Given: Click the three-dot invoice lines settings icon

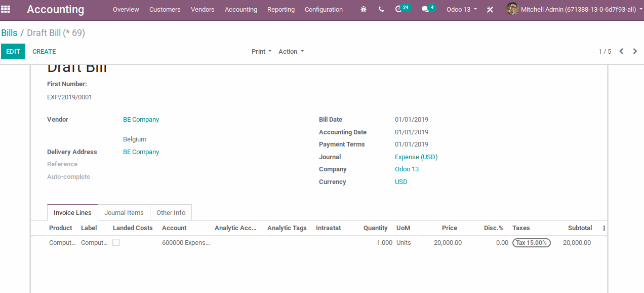Looking at the screenshot, I should [x=604, y=228].
